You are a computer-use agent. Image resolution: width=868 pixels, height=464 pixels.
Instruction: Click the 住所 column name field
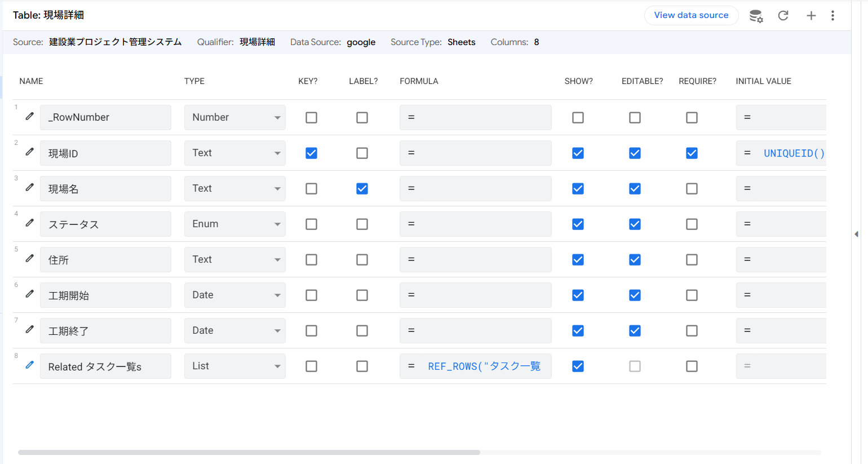coord(105,260)
